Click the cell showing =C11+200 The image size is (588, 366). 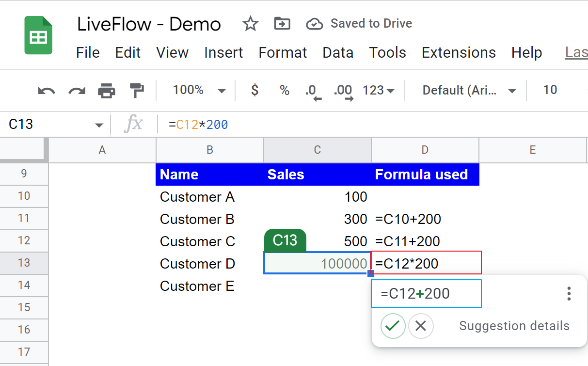pyautogui.click(x=425, y=241)
